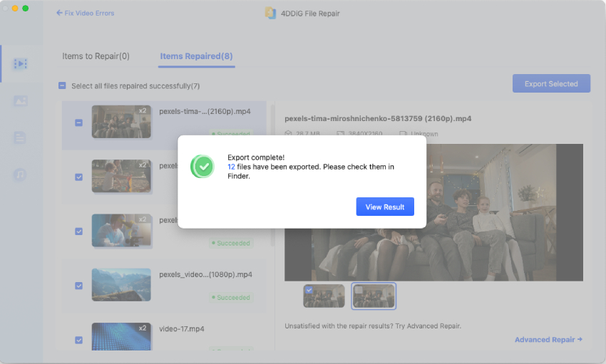Click the large video preview image
The height and width of the screenshot is (364, 606).
[x=433, y=212]
